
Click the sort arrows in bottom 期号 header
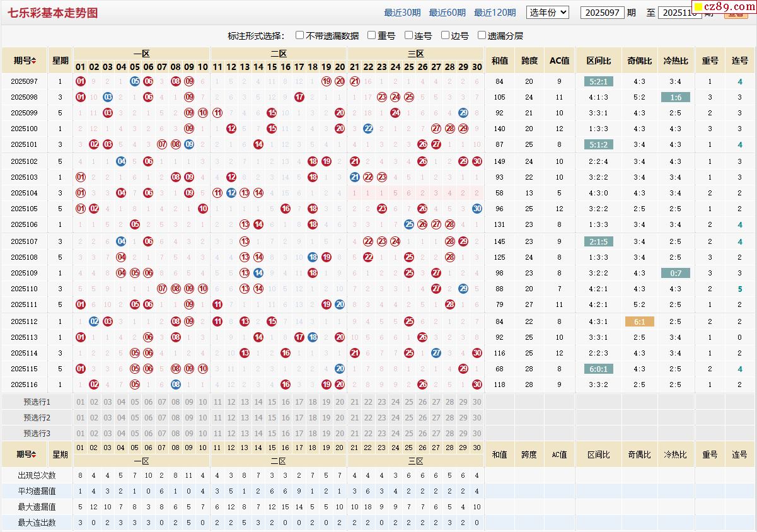point(34,454)
